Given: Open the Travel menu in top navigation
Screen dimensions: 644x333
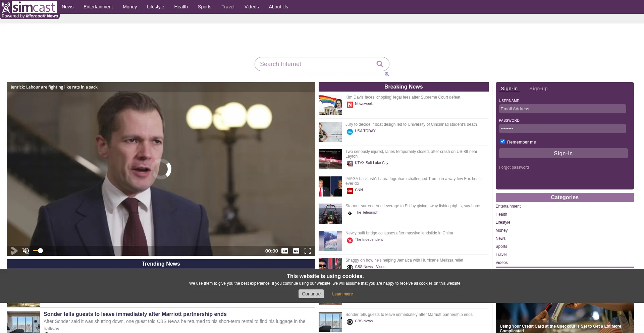Looking at the screenshot, I should pyautogui.click(x=228, y=7).
